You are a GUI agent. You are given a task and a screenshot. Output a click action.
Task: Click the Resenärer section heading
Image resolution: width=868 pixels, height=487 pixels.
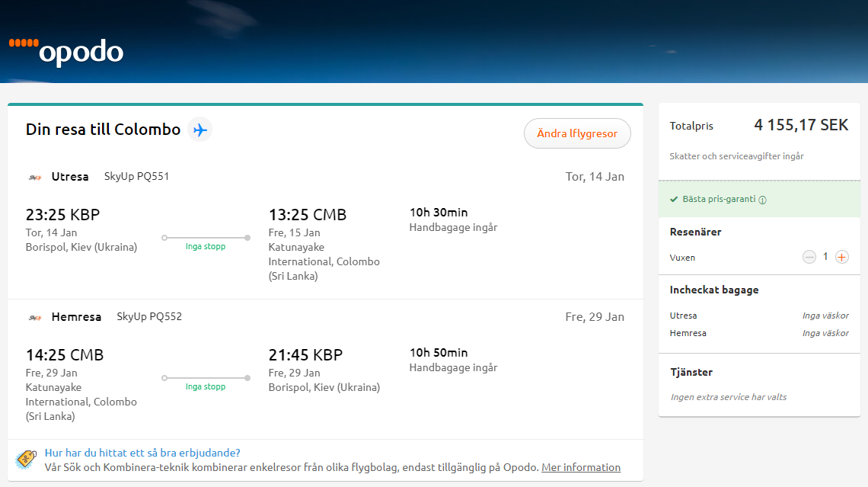(695, 232)
